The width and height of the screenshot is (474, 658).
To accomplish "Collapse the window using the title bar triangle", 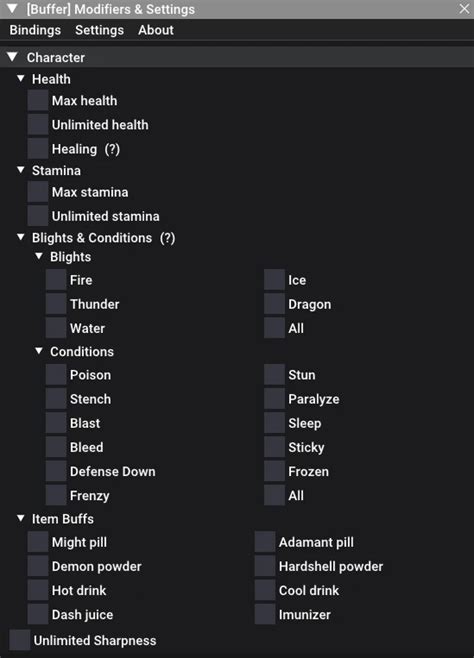I will pos(12,8).
